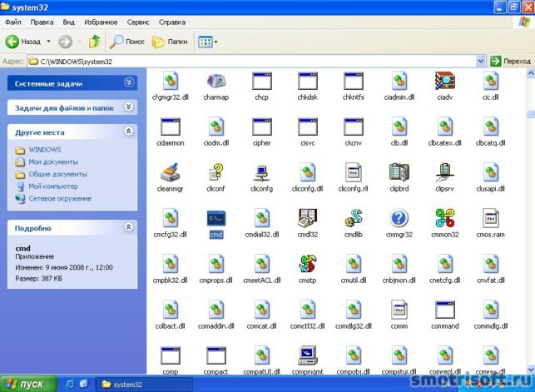This screenshot has width=535, height=392.
Task: Open the Файл menu
Action: (13, 22)
